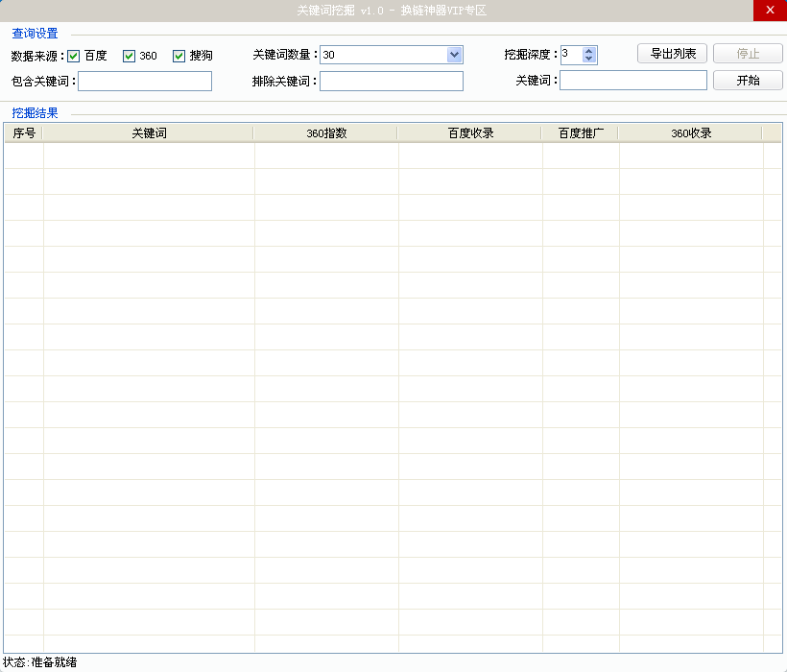The height and width of the screenshot is (672, 787).
Task: Focus the 包含关键词 input field
Action: pos(145,81)
